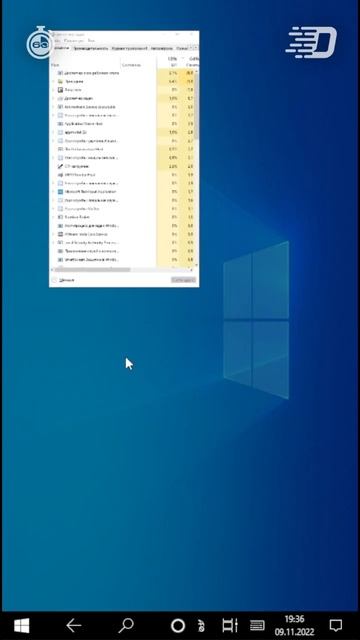Click the Task Manager horizontal scrollbar
This screenshot has width=360, height=640.
click(x=92, y=269)
